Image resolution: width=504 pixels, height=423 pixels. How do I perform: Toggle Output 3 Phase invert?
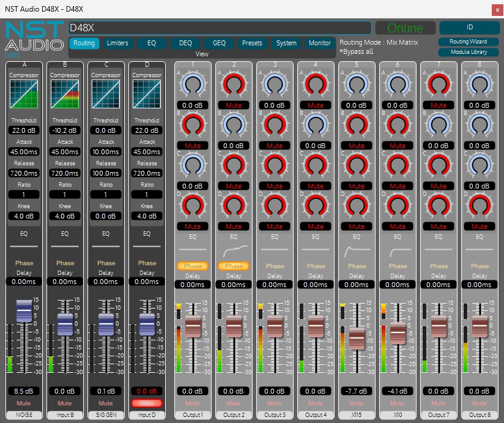pyautogui.click(x=275, y=266)
